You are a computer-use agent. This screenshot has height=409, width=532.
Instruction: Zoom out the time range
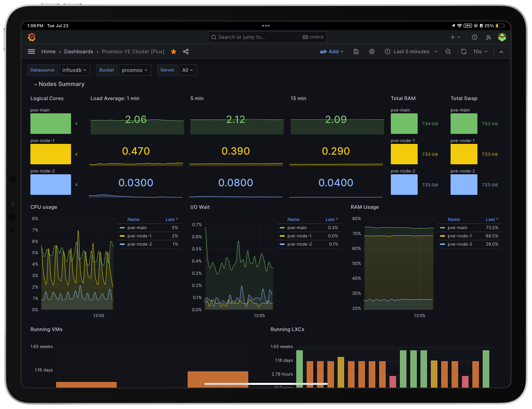448,52
